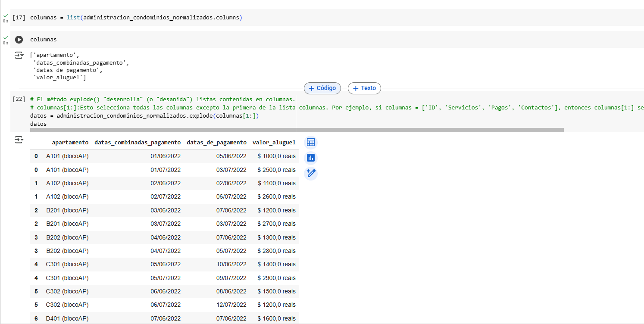Click "'valor_aluguel']" in the list output
Screen dimensions: 644x324
(x=60, y=78)
